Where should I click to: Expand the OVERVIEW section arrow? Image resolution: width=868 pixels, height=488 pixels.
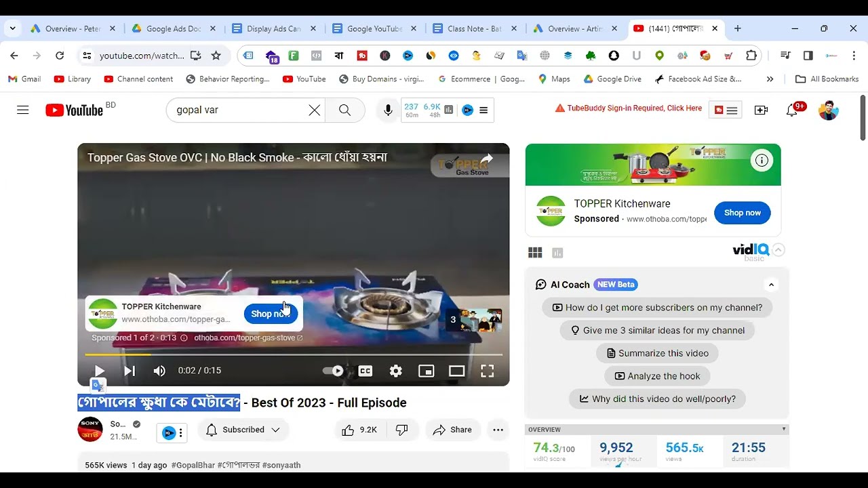[784, 430]
